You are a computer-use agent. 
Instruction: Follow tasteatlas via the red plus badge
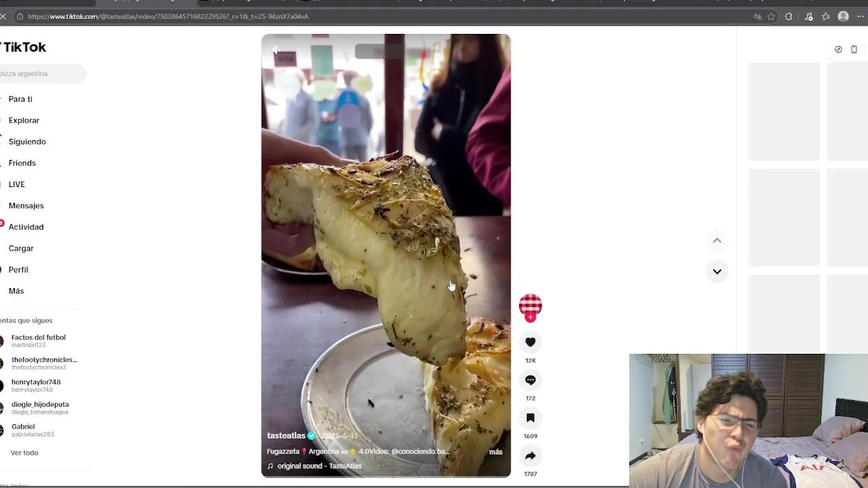pos(530,317)
